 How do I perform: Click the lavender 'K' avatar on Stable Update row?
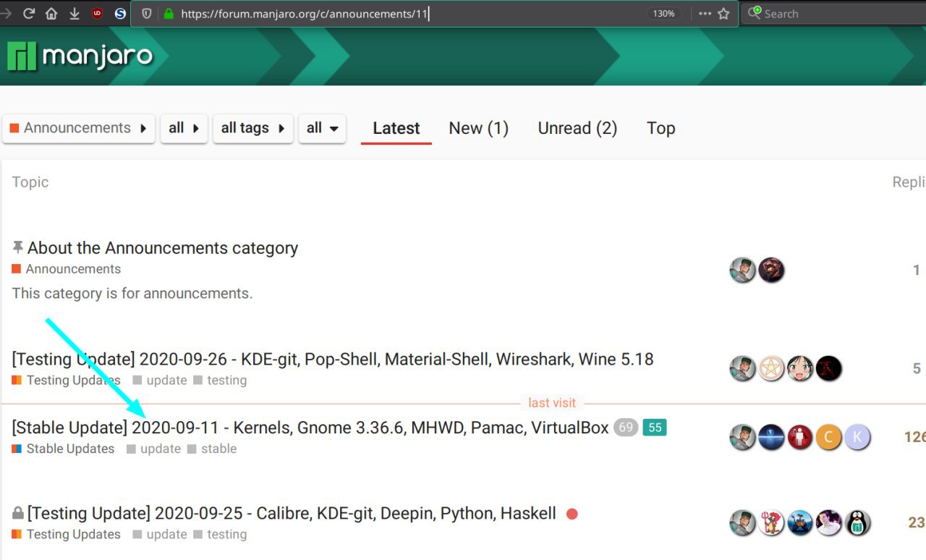coord(858,438)
